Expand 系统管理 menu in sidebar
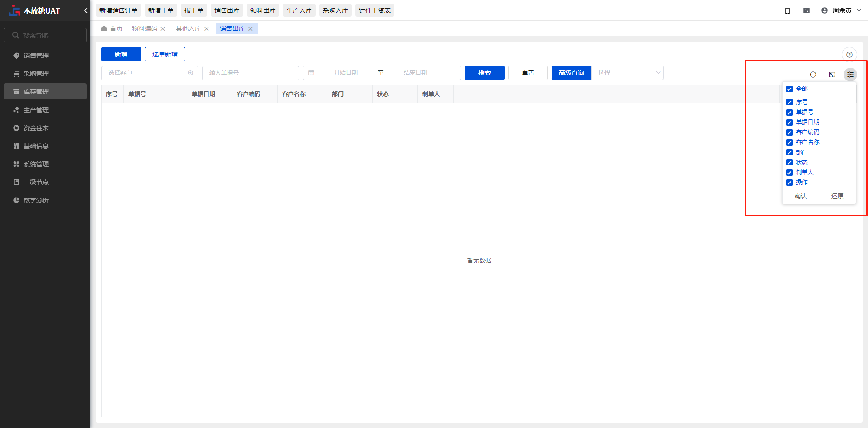This screenshot has height=428, width=868. (45, 164)
